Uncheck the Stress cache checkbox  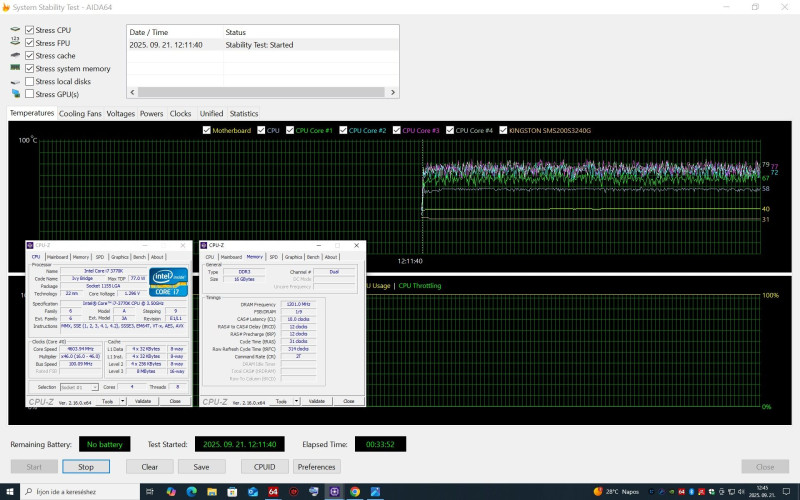(x=30, y=56)
